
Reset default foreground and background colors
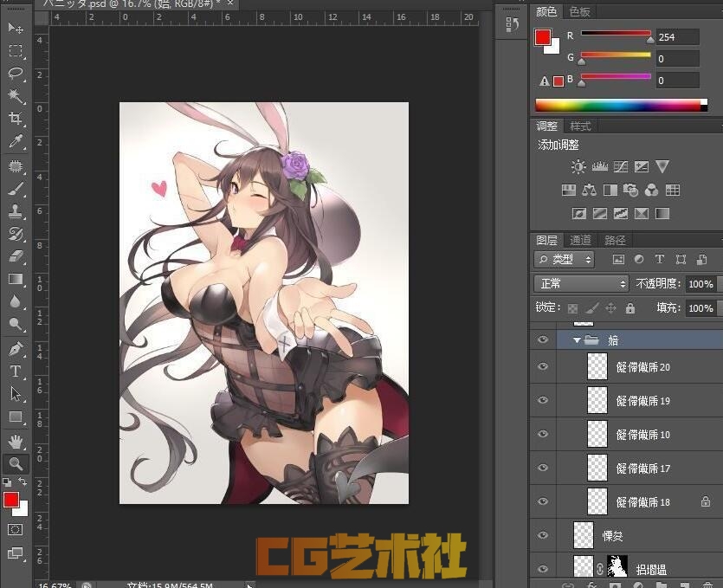point(7,482)
